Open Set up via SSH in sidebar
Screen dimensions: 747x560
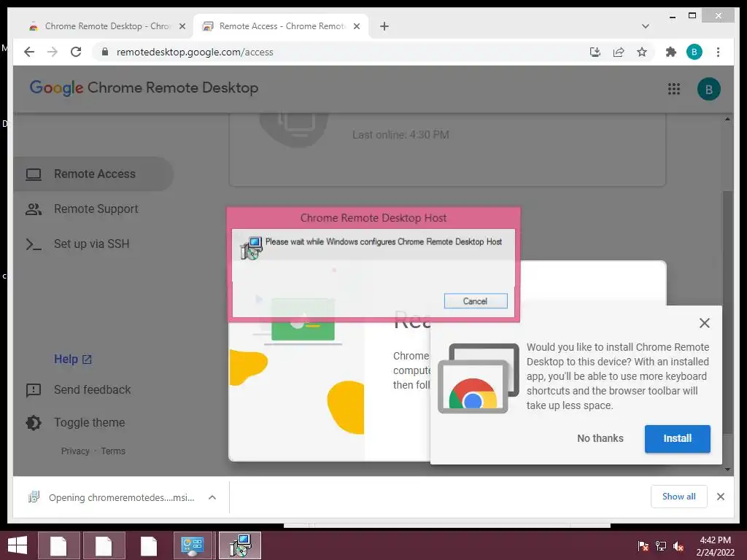(x=93, y=244)
